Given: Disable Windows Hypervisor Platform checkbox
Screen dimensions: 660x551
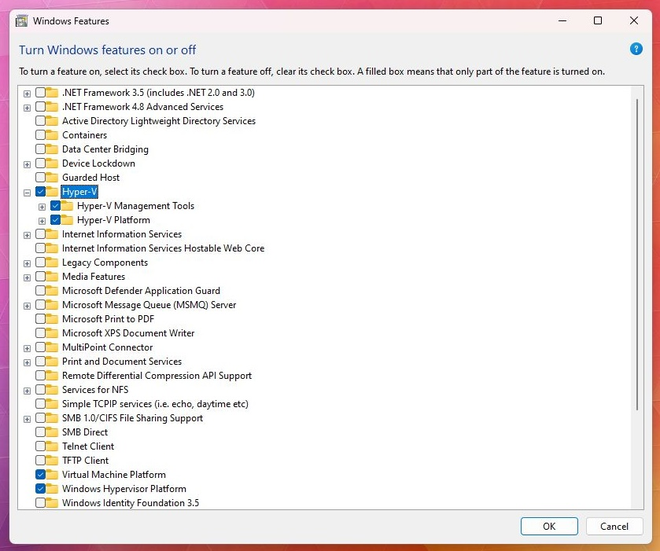Looking at the screenshot, I should [40, 489].
